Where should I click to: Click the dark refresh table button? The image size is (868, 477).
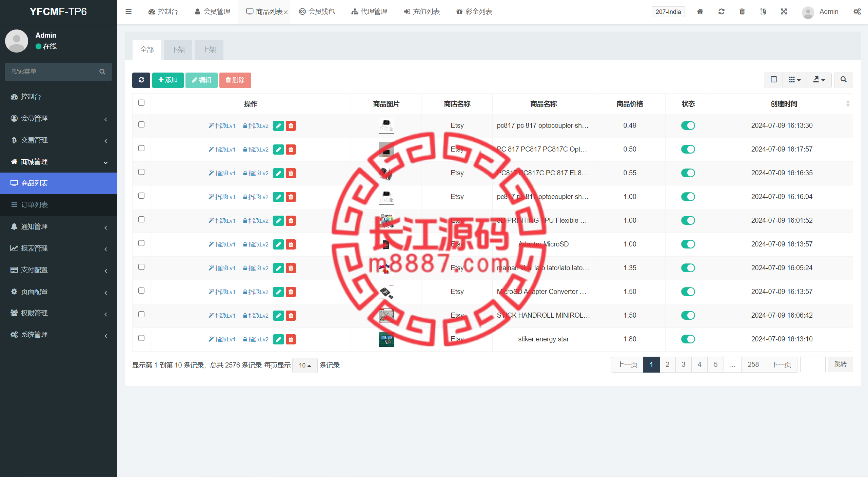[x=141, y=80]
